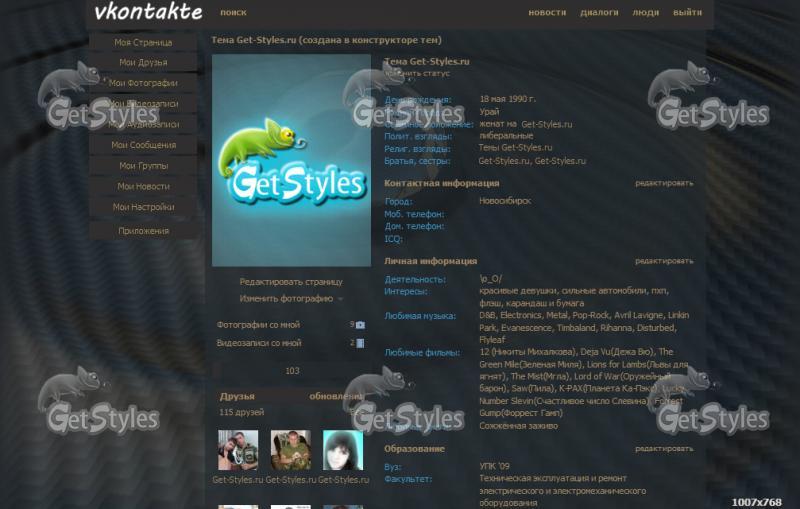Open Приложения in the sidebar

[x=143, y=231]
